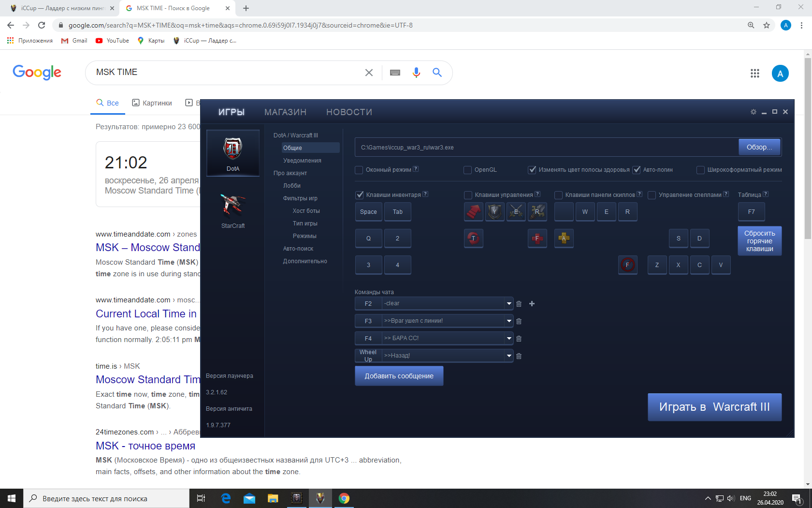812x508 pixels.
Task: Open Google Картинки results tab
Action: [x=152, y=103]
